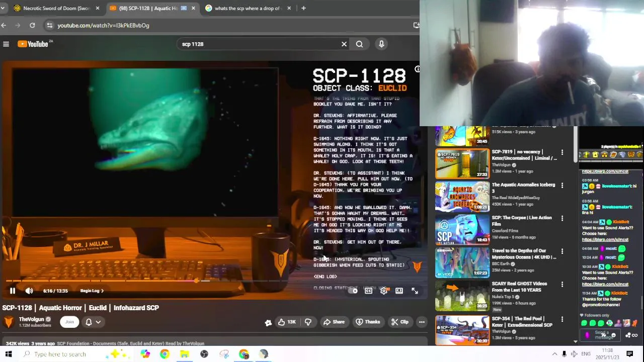This screenshot has height=362, width=644.
Task: Dislike the video
Action: pyautogui.click(x=308, y=322)
